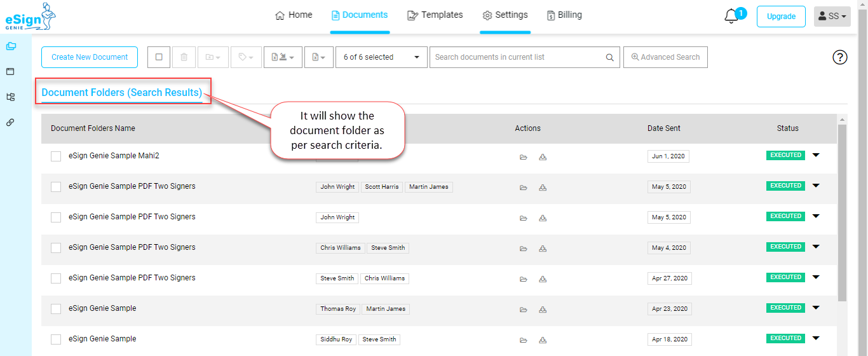This screenshot has width=868, height=356.
Task: Open the Billing tab
Action: click(x=564, y=15)
